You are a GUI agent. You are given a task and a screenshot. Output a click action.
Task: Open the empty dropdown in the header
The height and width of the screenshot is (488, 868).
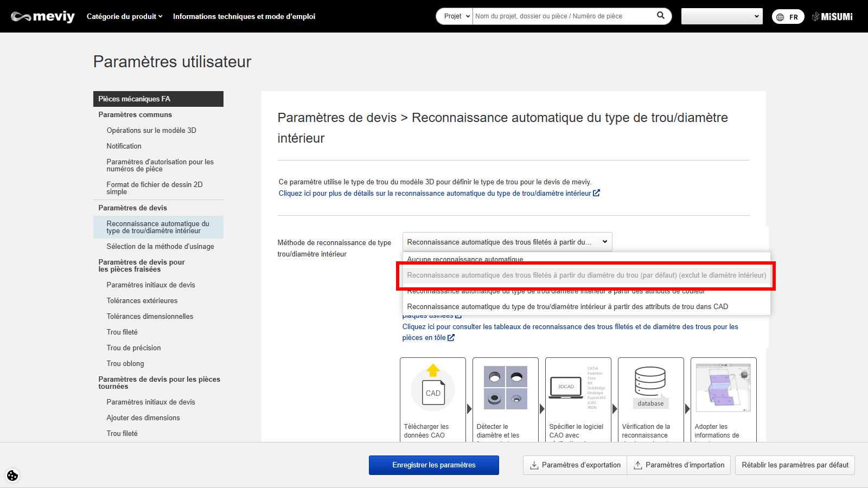(x=722, y=16)
